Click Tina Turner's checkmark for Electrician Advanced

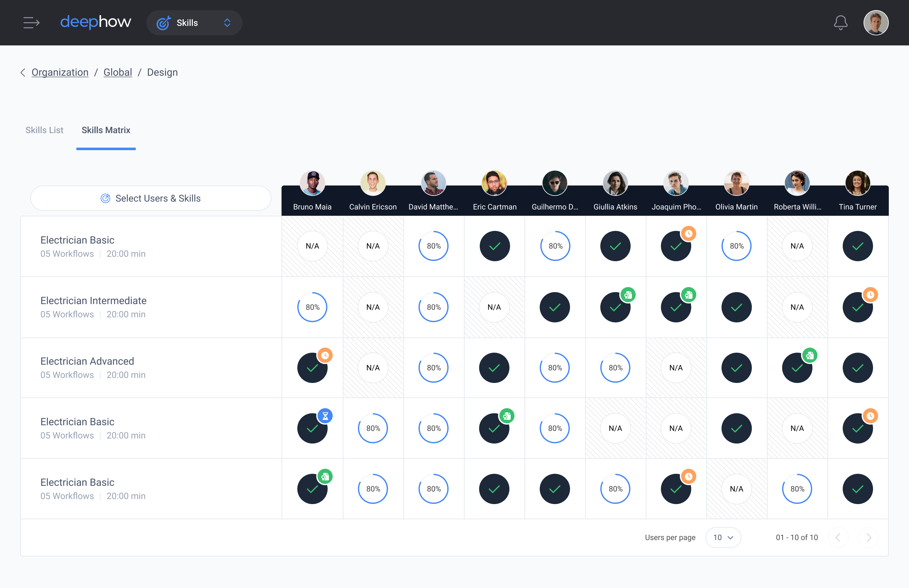(858, 368)
